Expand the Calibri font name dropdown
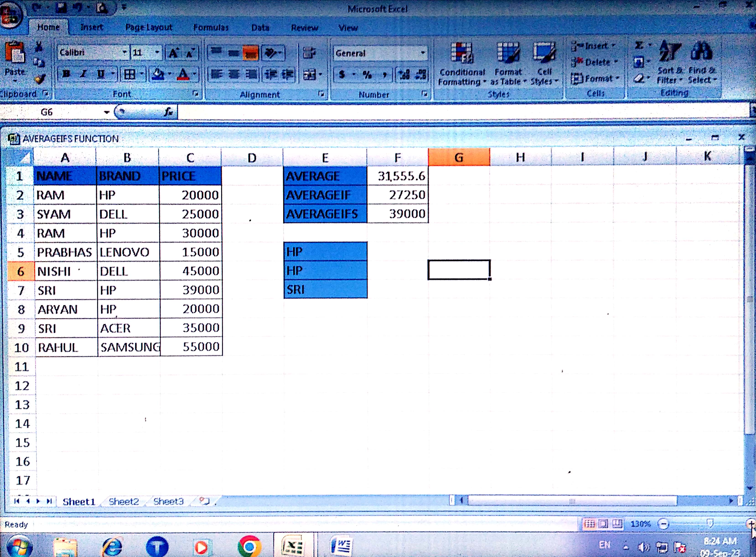The image size is (756, 557). [125, 53]
